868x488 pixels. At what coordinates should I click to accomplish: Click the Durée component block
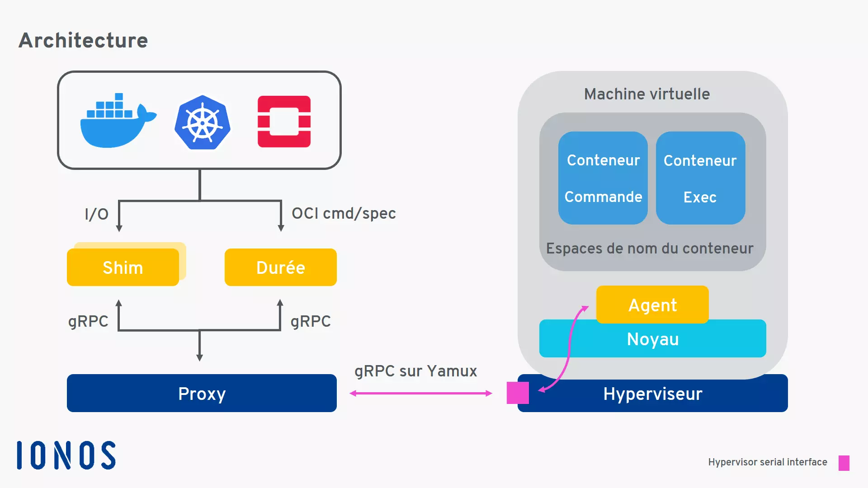click(x=280, y=267)
